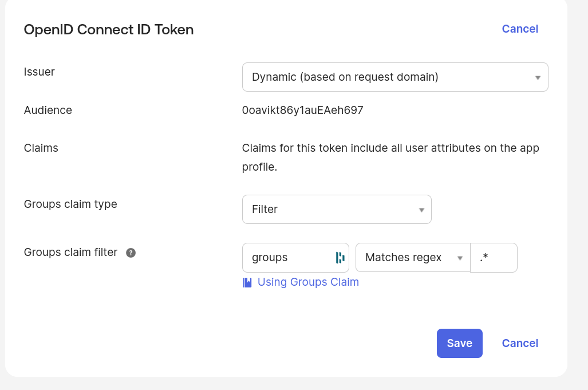Follow the Using Groups Claim link

click(308, 282)
